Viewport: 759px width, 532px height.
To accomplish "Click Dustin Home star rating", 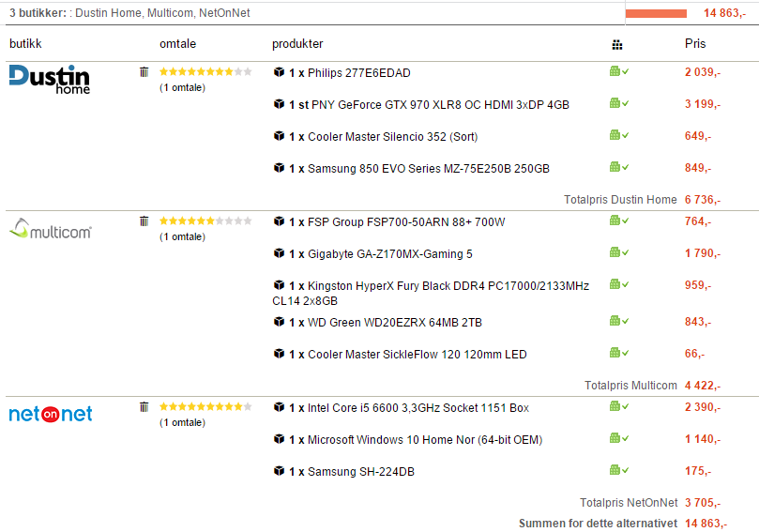I will 205,72.
